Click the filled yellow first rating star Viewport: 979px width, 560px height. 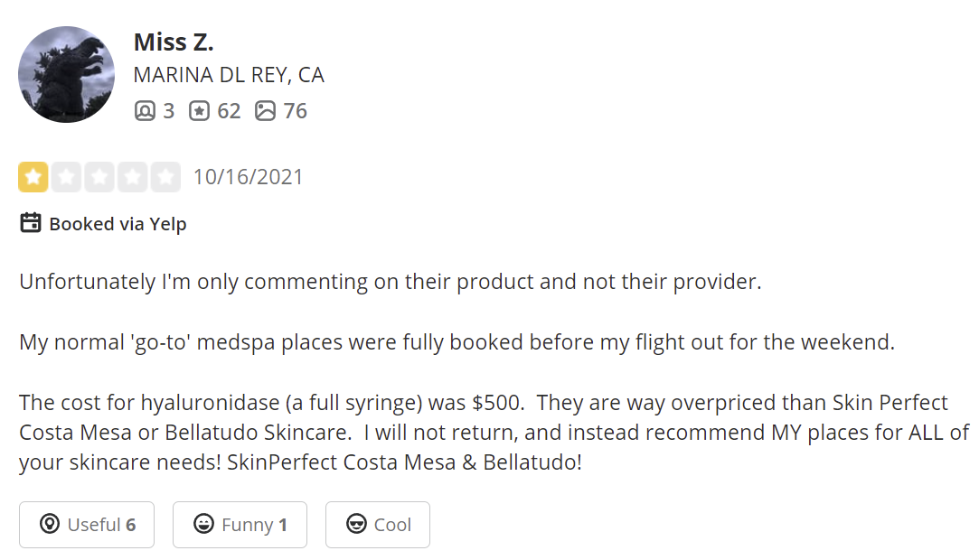(x=33, y=177)
